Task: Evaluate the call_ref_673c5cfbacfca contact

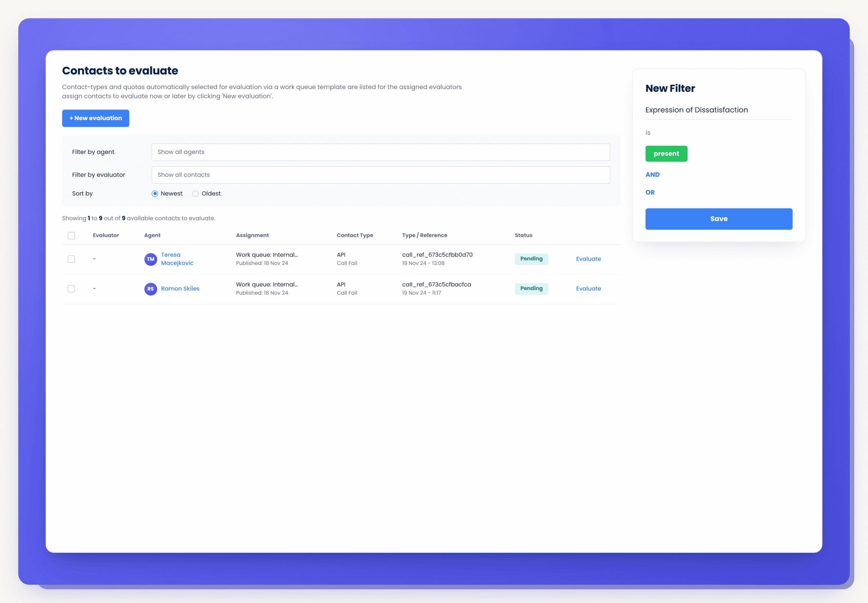Action: tap(588, 289)
